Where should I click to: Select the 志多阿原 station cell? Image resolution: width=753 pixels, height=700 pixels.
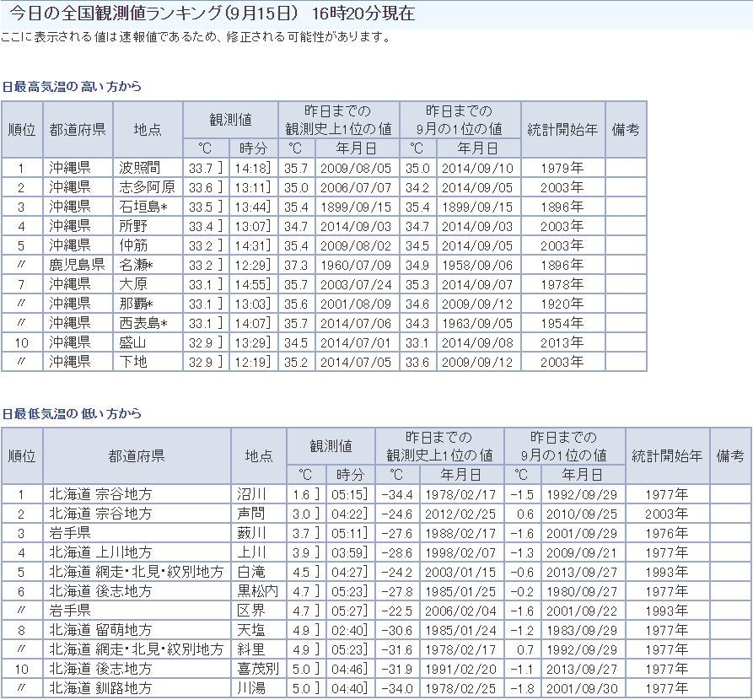pos(147,187)
